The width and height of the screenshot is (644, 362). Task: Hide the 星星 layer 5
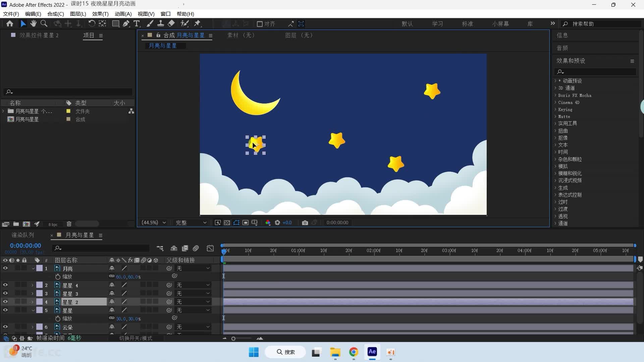[5, 310]
